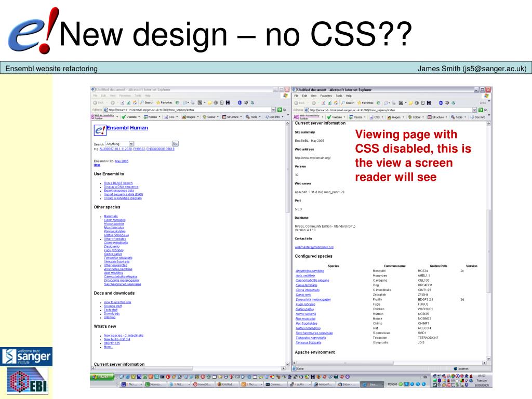Click Structure button in right accessibility toolbar
This screenshot has height=399, width=532.
pyautogui.click(x=436, y=117)
